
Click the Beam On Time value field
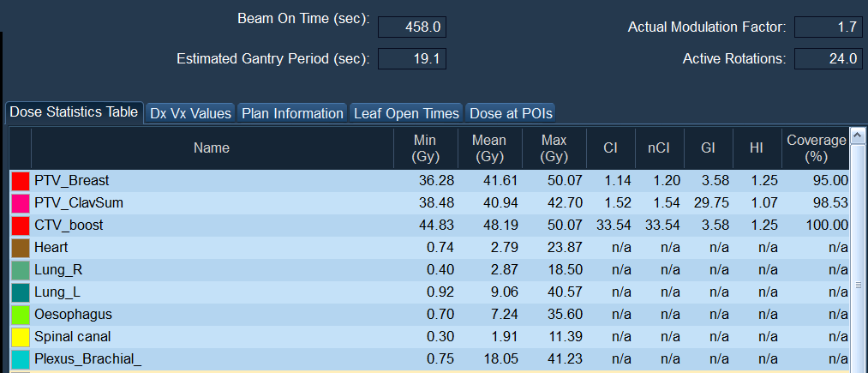[412, 27]
